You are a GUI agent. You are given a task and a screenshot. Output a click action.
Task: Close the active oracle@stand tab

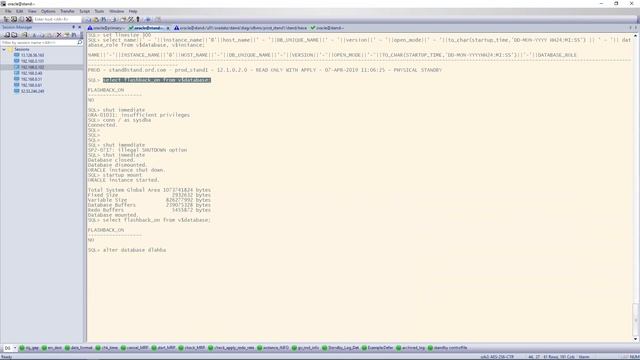pyautogui.click(x=168, y=28)
